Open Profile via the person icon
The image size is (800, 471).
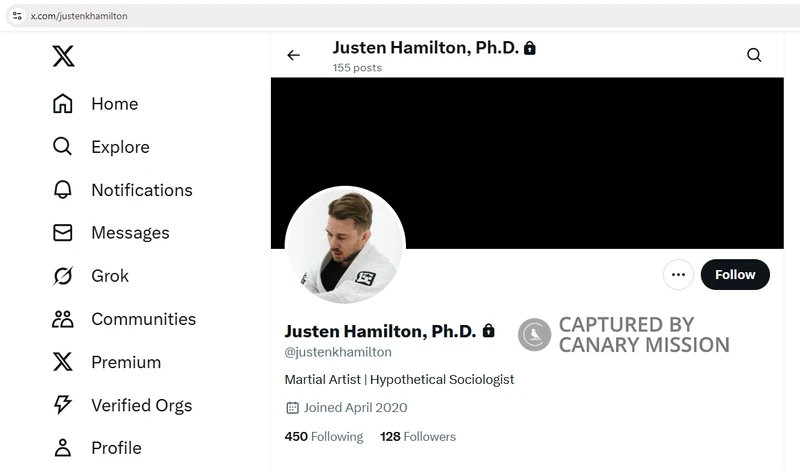63,448
